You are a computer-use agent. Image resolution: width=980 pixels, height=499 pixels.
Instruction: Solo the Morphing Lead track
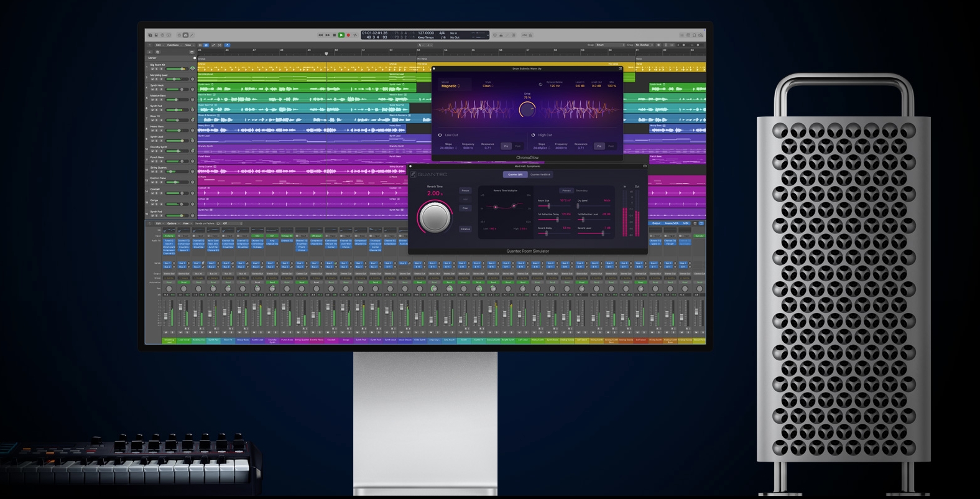157,79
